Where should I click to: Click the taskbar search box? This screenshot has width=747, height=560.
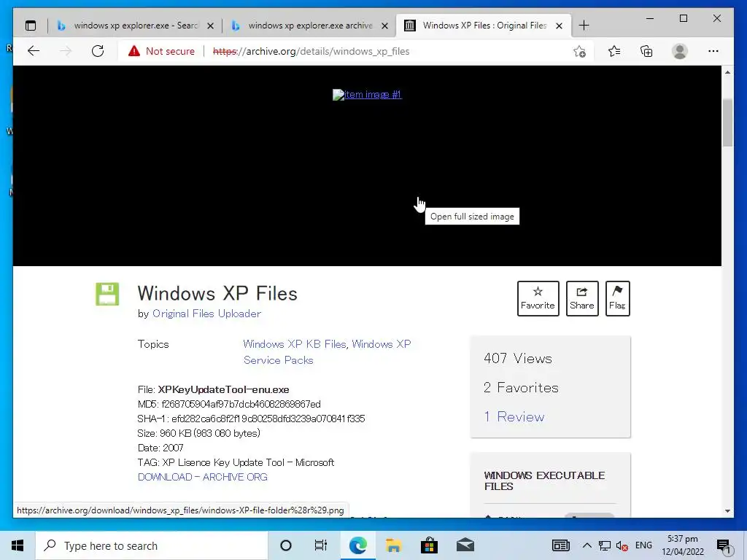pyautogui.click(x=152, y=545)
